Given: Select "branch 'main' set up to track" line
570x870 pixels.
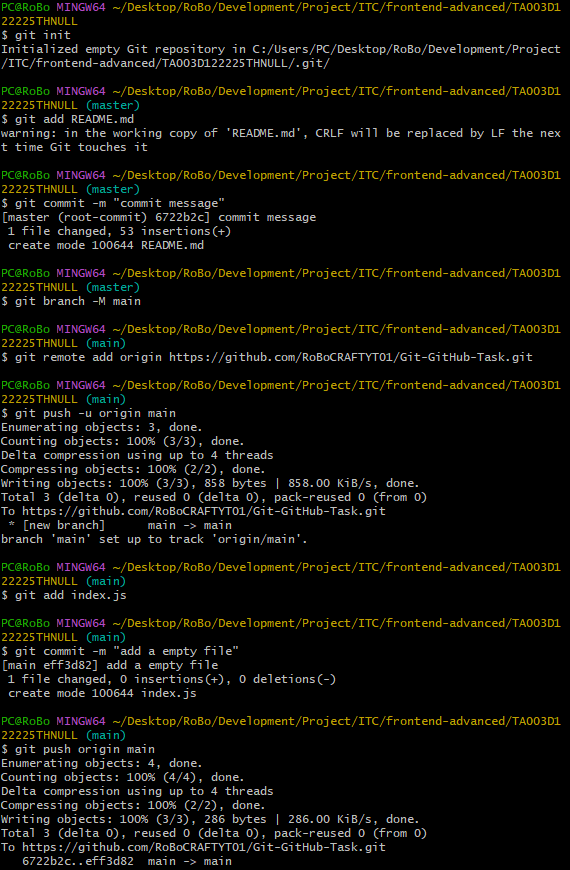Looking at the screenshot, I should pyautogui.click(x=154, y=539).
